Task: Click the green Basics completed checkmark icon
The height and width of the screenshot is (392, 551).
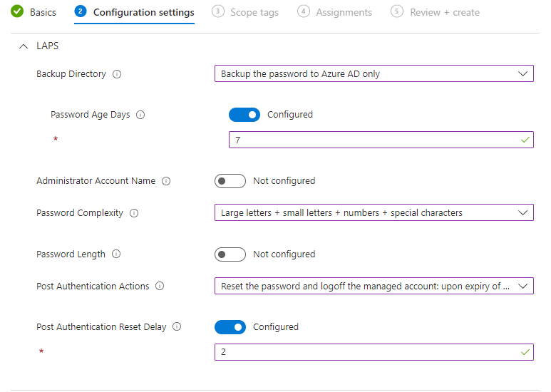Action: (x=17, y=12)
